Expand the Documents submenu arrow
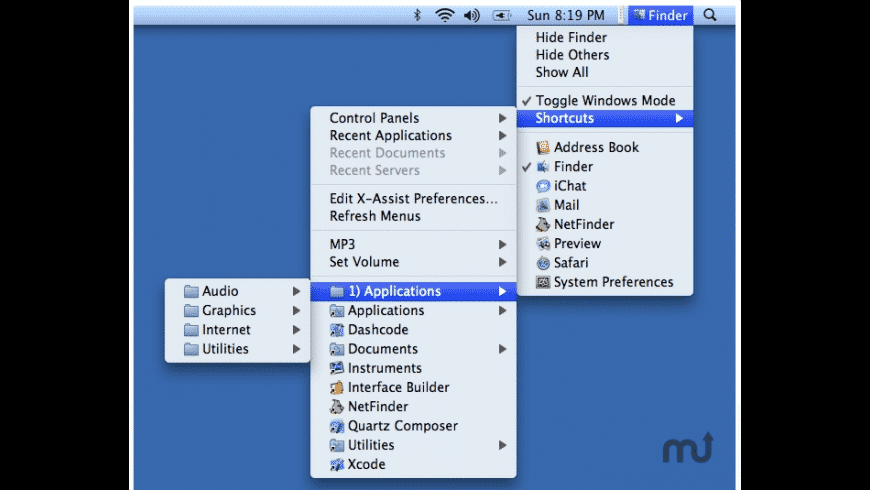Screen dimensions: 870x490 [x=502, y=349]
